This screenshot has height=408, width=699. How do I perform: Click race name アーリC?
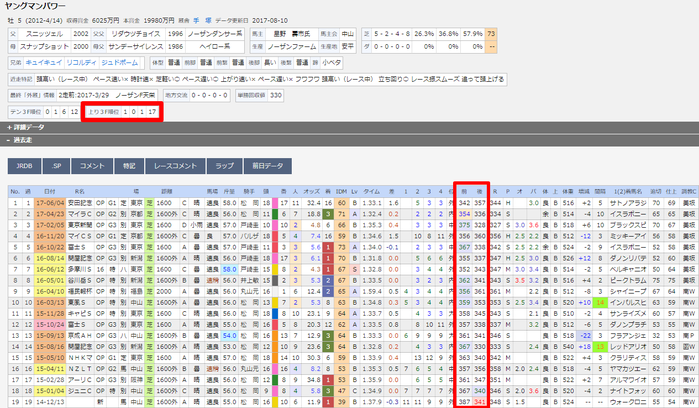pos(80,380)
